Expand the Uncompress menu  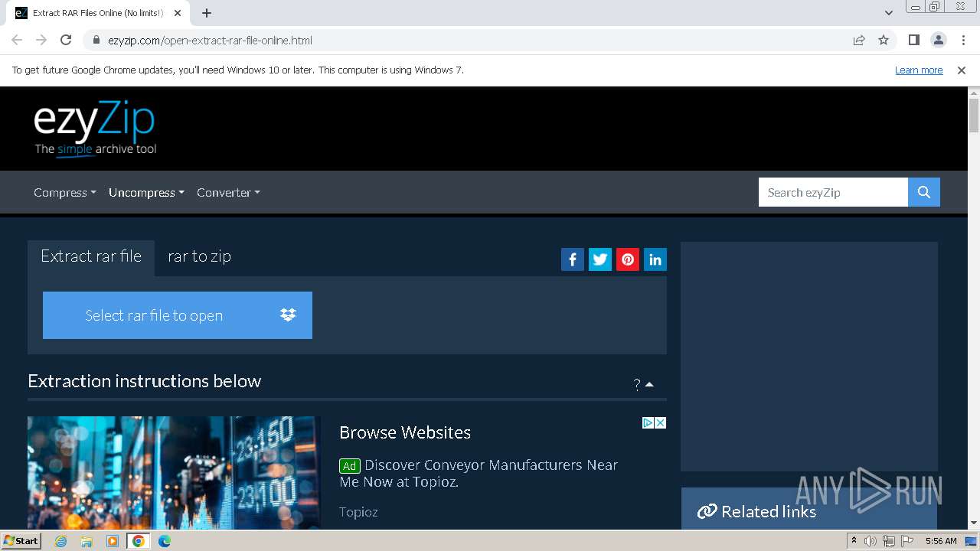pyautogui.click(x=146, y=192)
